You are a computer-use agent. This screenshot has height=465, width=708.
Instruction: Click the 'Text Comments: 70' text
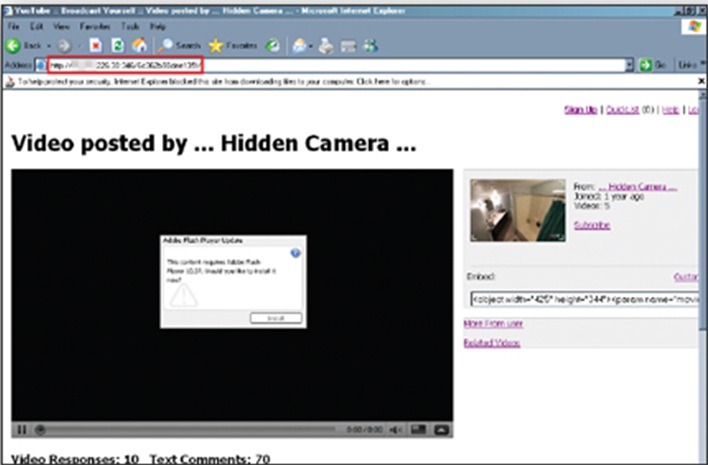[x=210, y=459]
